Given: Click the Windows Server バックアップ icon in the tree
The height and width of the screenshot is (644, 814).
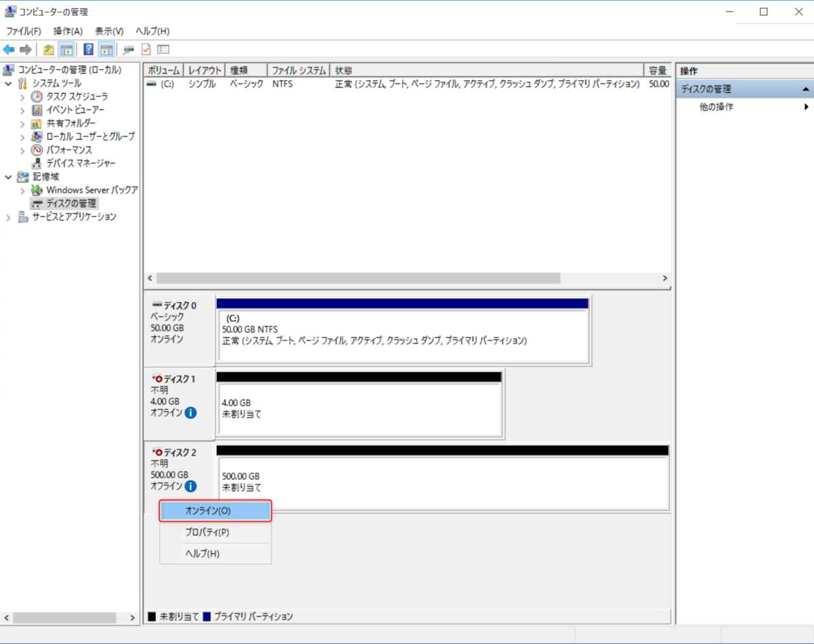Looking at the screenshot, I should [x=36, y=190].
